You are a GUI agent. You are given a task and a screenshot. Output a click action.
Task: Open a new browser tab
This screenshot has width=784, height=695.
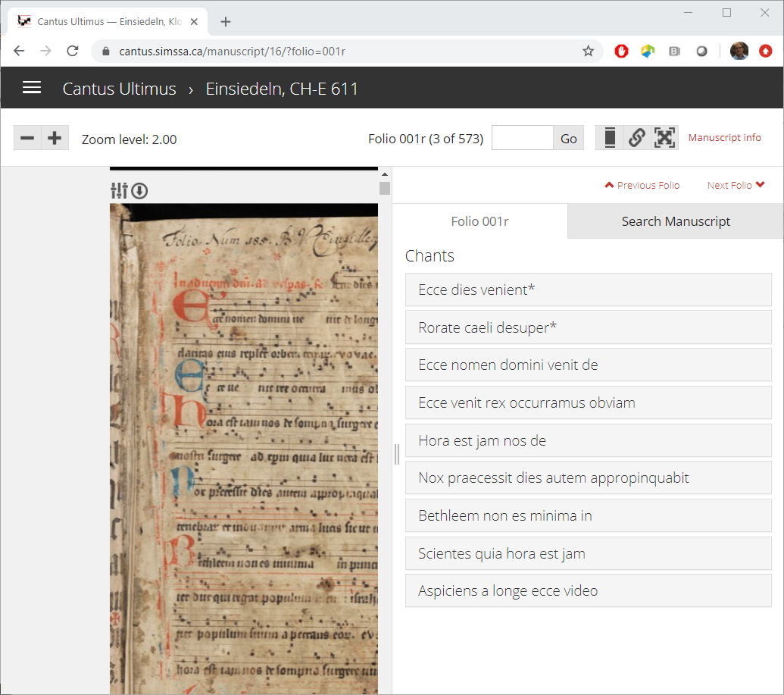tap(226, 21)
